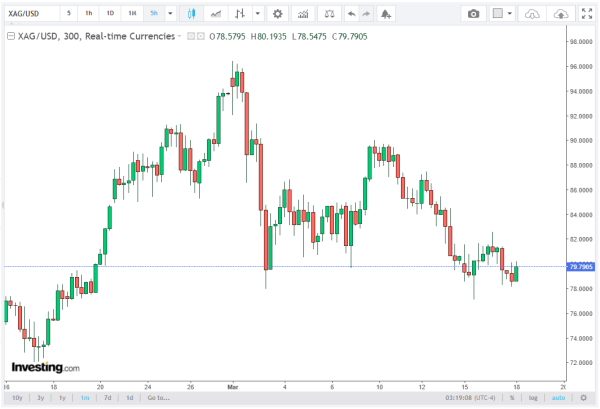Toggle percentage scale mode
Image resolution: width=600 pixels, height=409 pixels.
pyautogui.click(x=511, y=397)
